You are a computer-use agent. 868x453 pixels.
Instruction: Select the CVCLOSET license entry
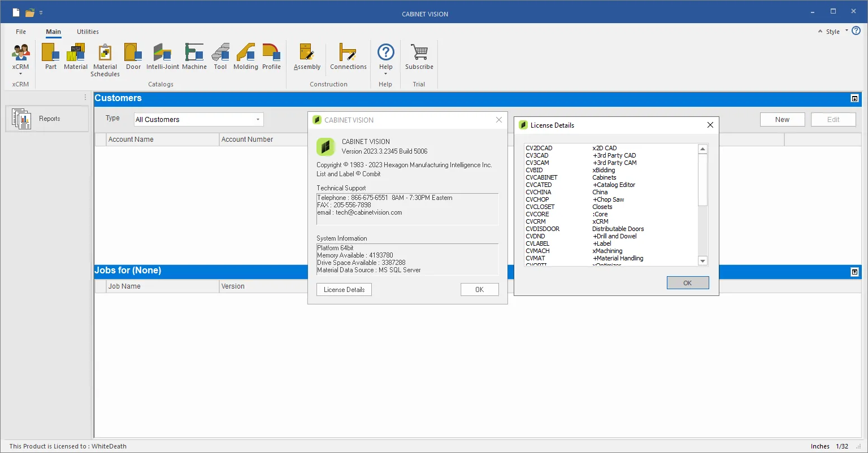(611, 207)
